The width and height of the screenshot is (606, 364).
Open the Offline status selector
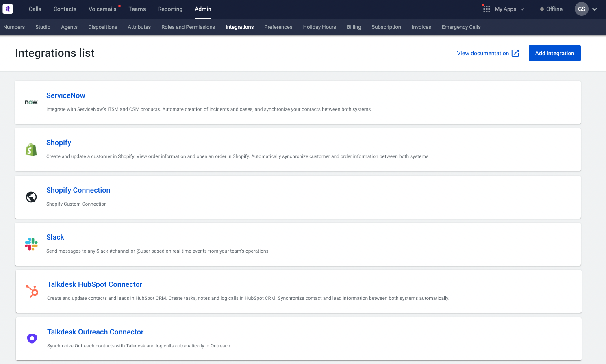(551, 9)
